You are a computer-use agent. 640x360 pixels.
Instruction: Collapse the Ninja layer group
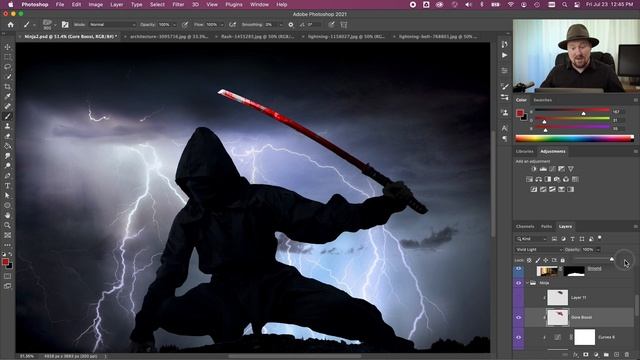click(527, 283)
